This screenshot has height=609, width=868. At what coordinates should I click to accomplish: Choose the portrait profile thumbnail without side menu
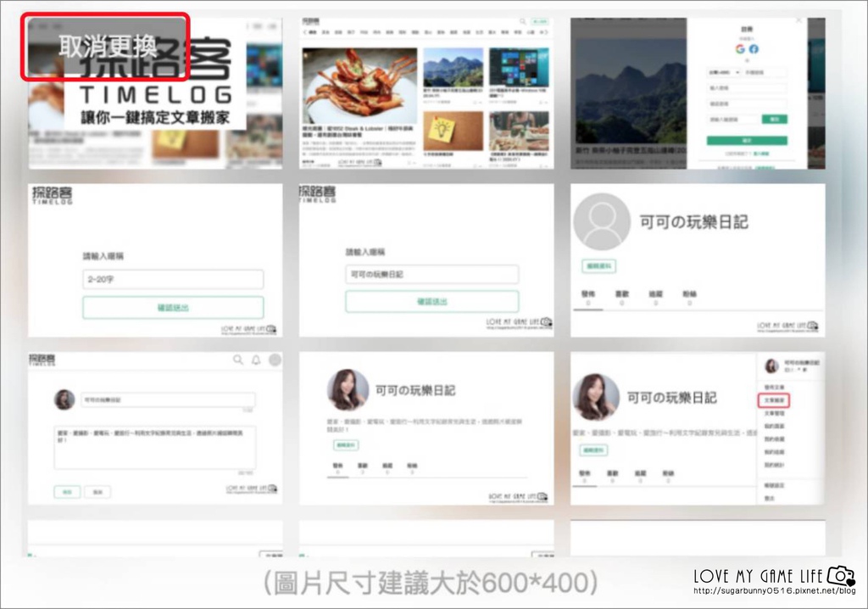(426, 427)
